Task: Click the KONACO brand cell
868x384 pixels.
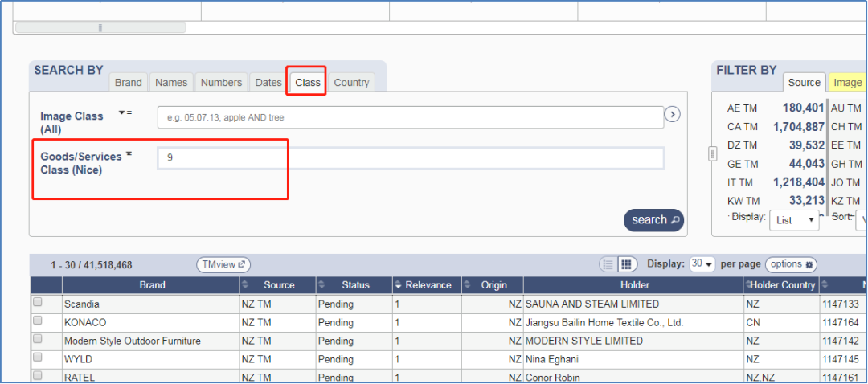Action: (151, 323)
